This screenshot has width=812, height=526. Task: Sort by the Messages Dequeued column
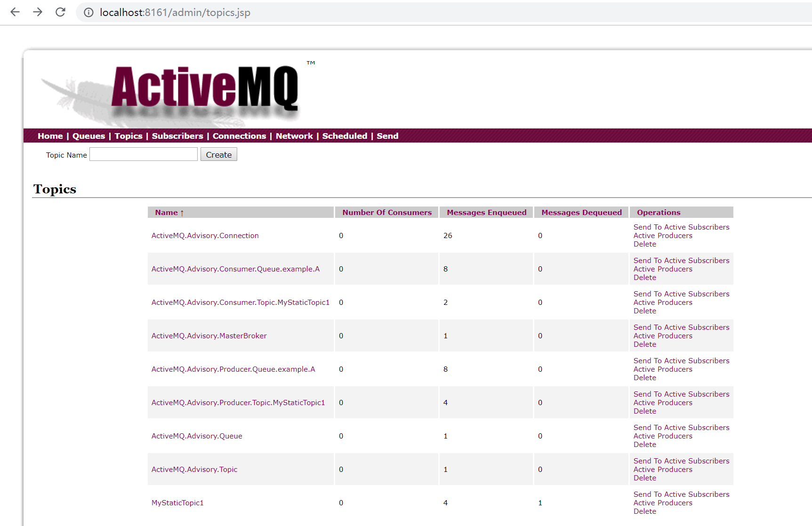click(x=582, y=213)
